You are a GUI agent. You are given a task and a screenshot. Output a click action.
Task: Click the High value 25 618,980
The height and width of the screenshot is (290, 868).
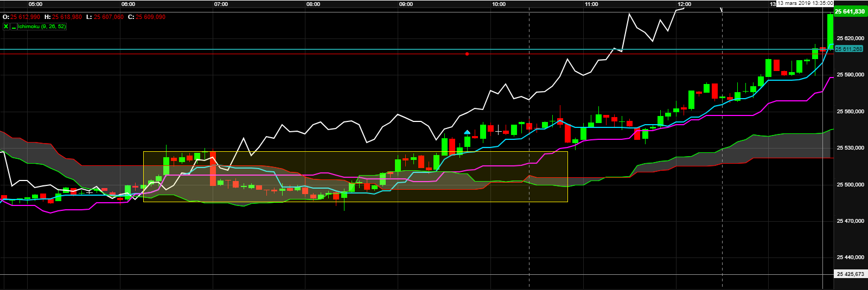[67, 17]
